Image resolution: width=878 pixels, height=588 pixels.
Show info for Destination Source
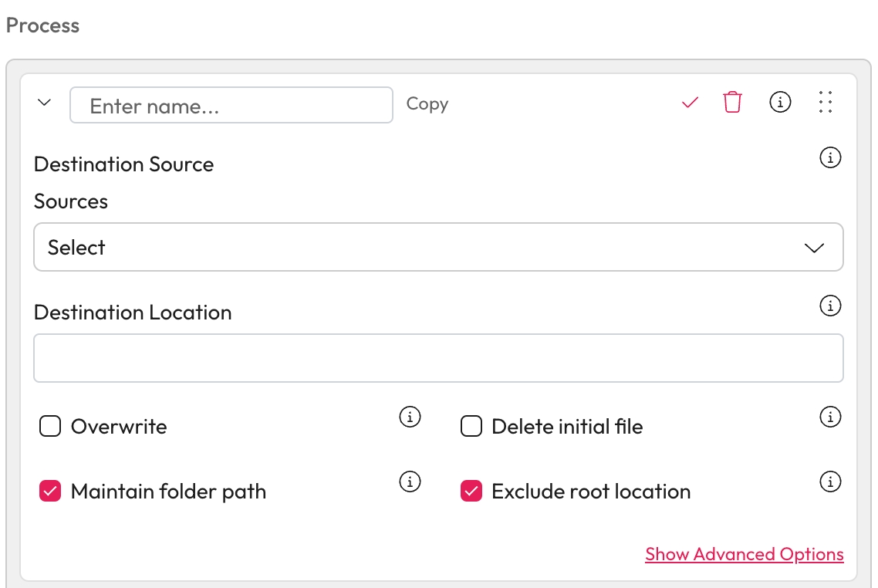point(829,158)
